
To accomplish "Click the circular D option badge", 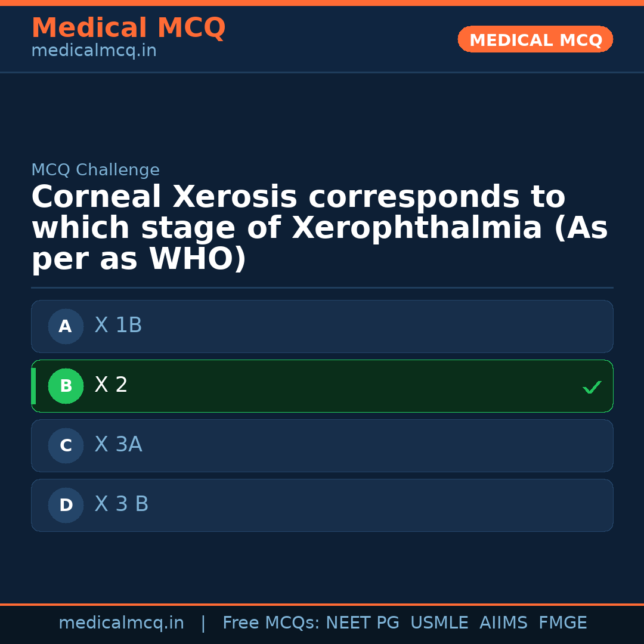I will (x=66, y=505).
